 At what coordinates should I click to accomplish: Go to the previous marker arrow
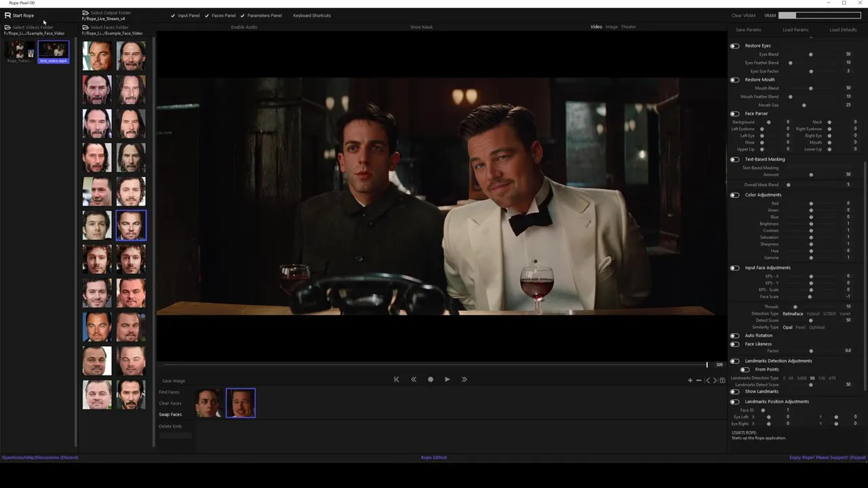tap(708, 380)
